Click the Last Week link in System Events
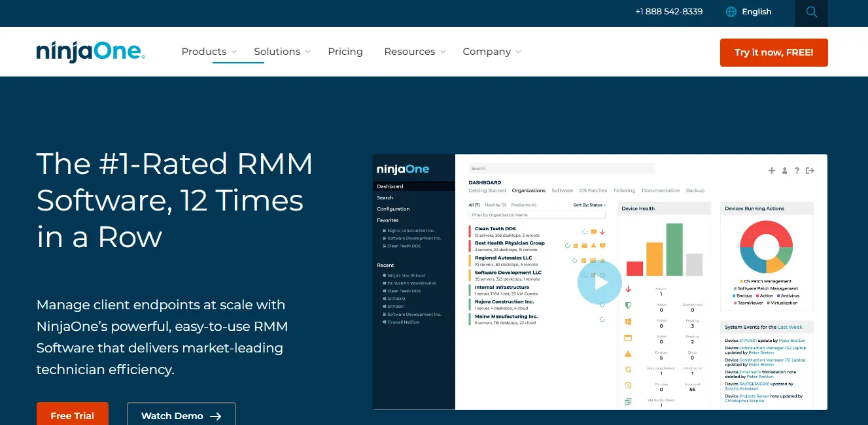The width and height of the screenshot is (868, 425). pyautogui.click(x=790, y=327)
